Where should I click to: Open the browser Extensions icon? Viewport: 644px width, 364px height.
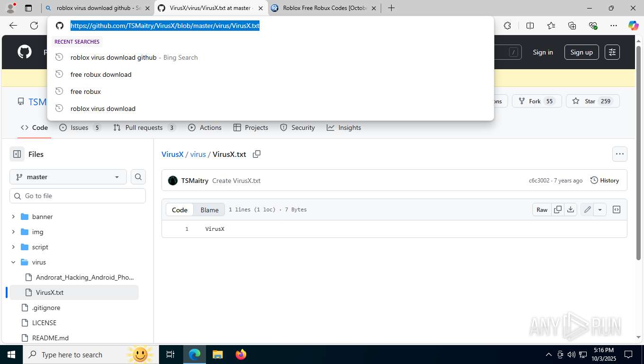pos(507,26)
